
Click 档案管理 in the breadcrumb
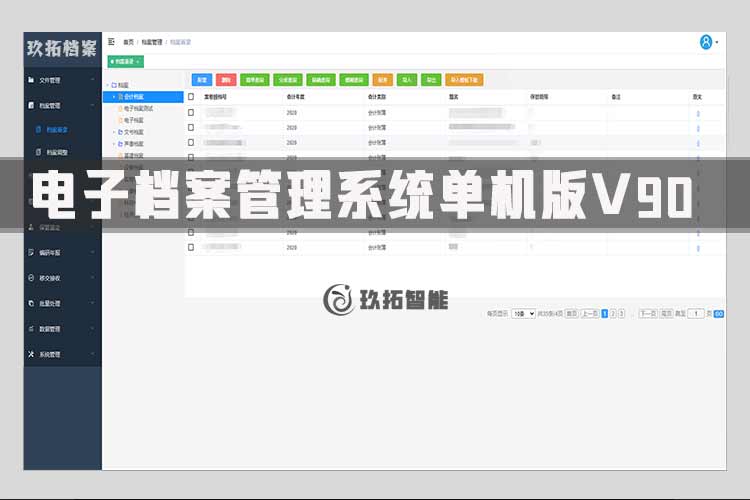(152, 42)
